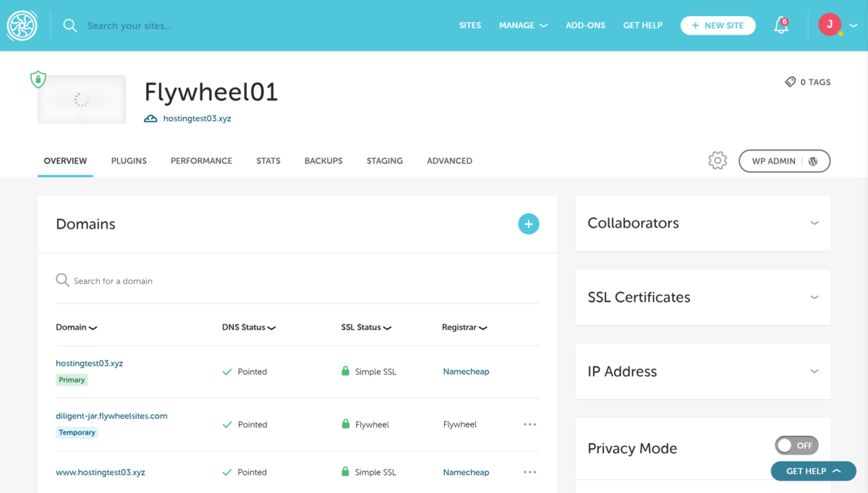Expand the MANAGE dropdown menu
This screenshot has height=493, width=868.
point(523,25)
